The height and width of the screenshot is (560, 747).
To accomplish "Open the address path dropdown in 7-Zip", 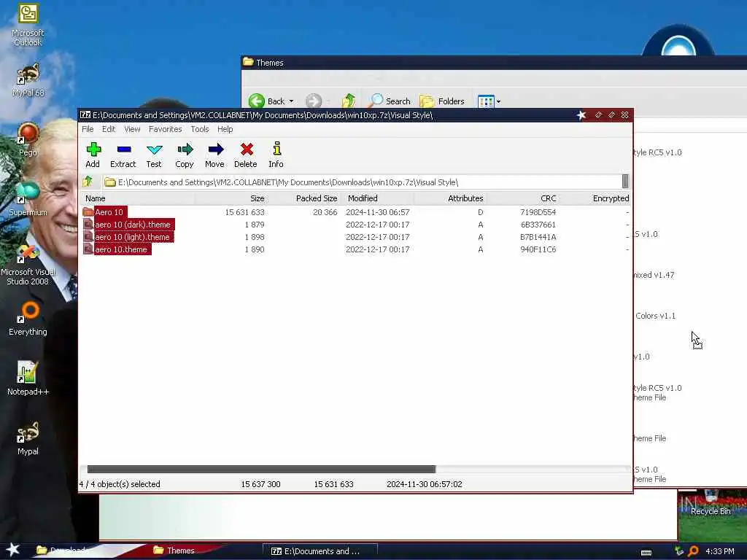I will 625,182.
